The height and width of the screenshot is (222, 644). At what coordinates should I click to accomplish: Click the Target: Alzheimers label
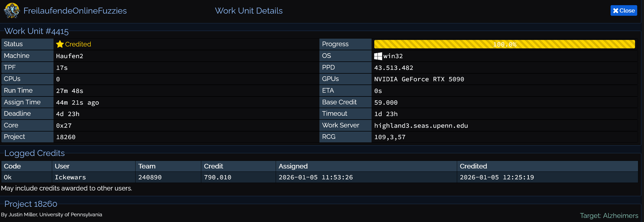609,215
